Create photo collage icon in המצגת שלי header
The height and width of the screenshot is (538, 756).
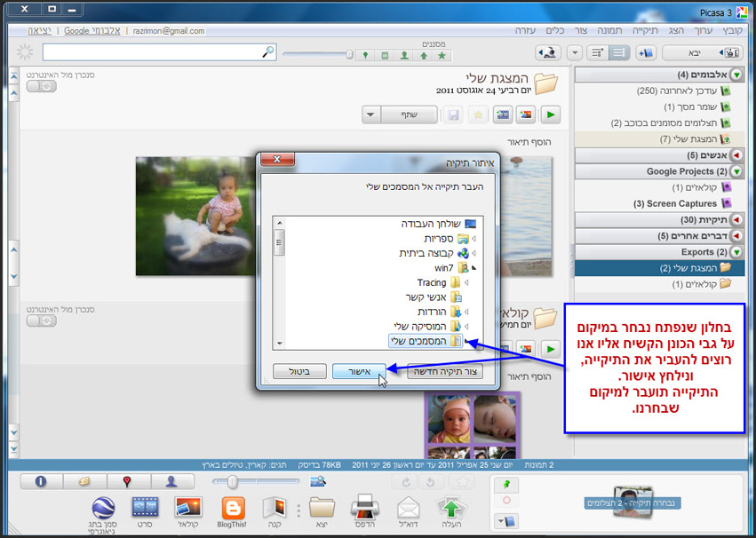click(526, 115)
